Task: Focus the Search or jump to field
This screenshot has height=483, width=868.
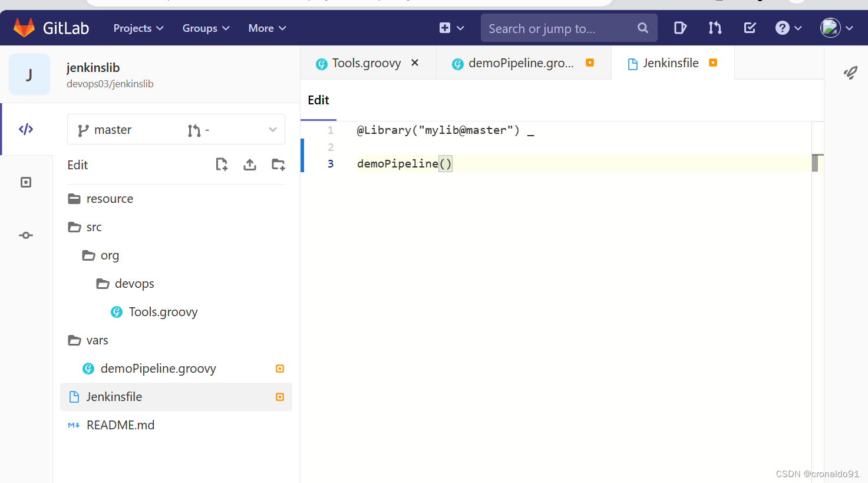Action: [x=569, y=28]
